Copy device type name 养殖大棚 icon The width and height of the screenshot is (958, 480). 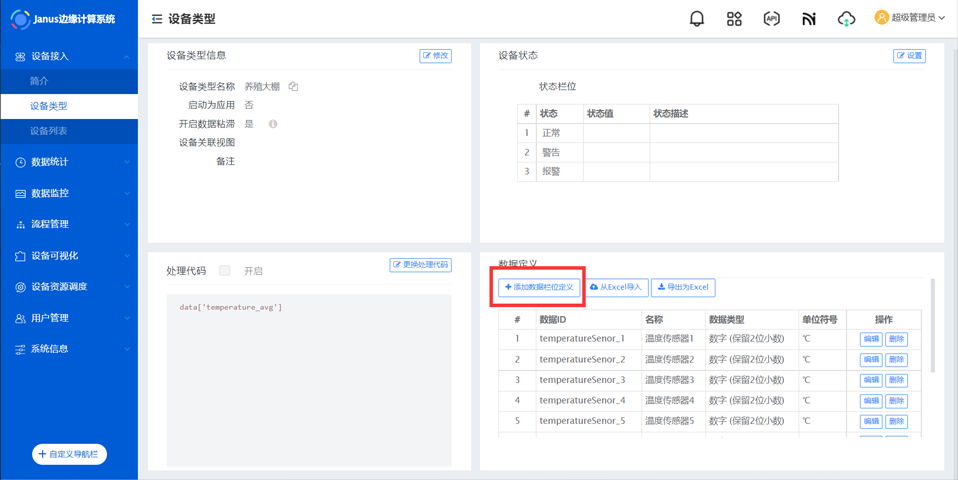click(x=293, y=87)
